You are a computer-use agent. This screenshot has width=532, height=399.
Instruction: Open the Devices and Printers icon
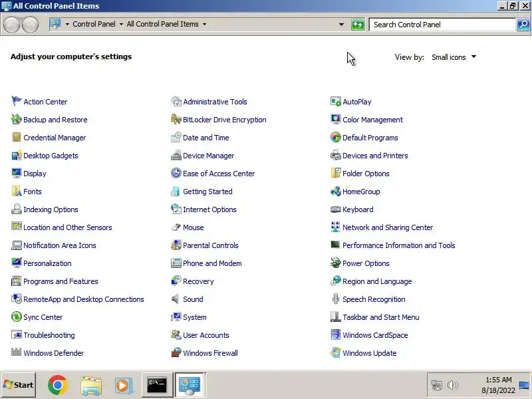tap(336, 155)
